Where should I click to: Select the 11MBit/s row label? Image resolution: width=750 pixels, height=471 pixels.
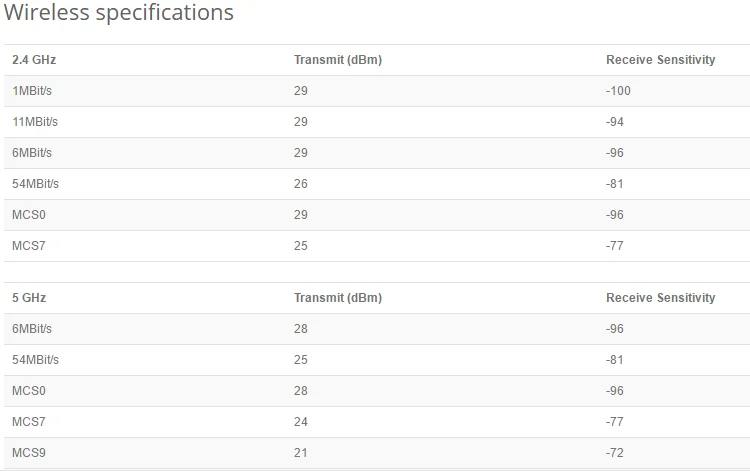pyautogui.click(x=35, y=122)
